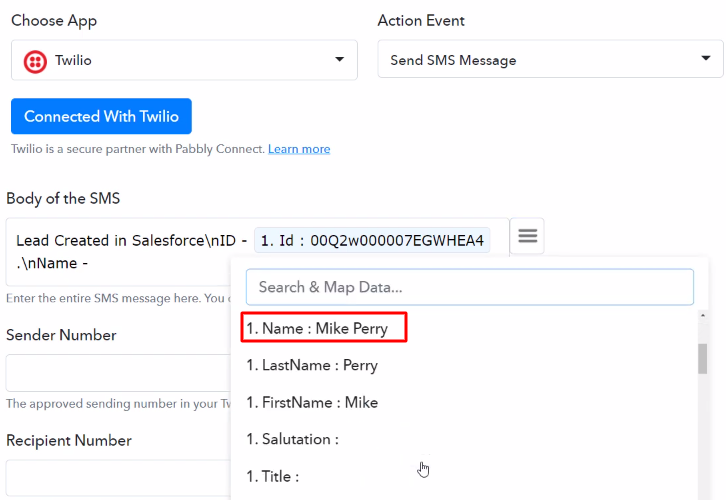Screen dimensions: 726x500
Task: Open the hamburger menu beside SMS body
Action: pos(527,236)
